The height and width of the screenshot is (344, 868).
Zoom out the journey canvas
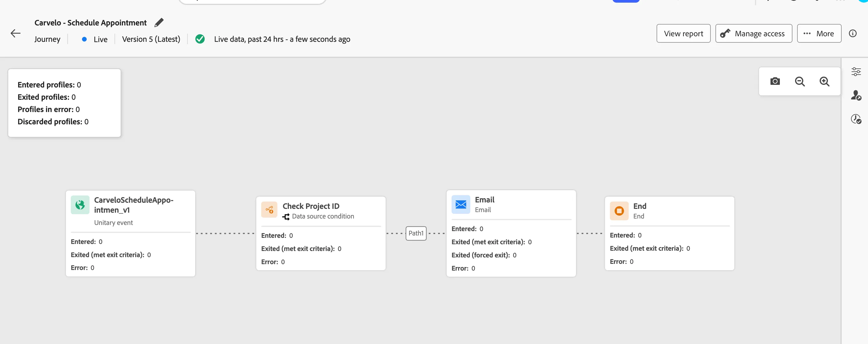pos(799,81)
